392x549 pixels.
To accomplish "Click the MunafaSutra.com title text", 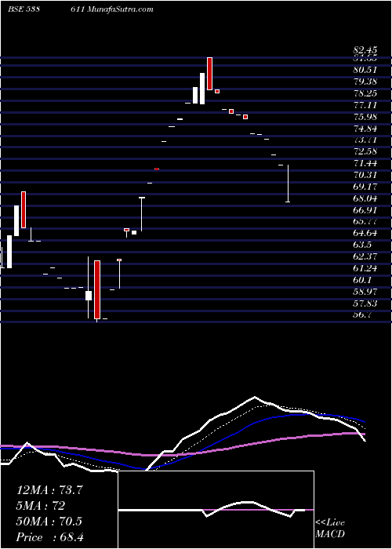I will (x=122, y=9).
